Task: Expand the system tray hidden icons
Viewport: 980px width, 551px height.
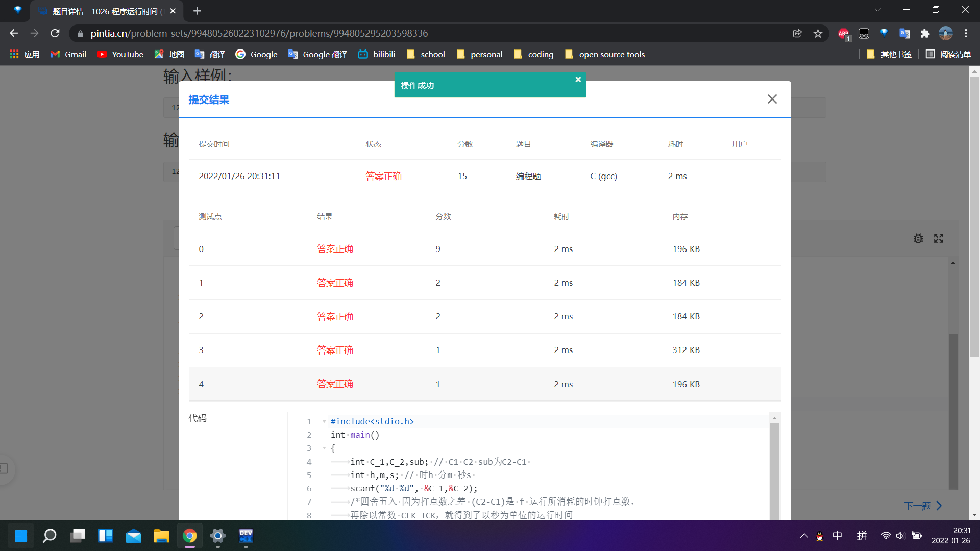Action: tap(804, 536)
